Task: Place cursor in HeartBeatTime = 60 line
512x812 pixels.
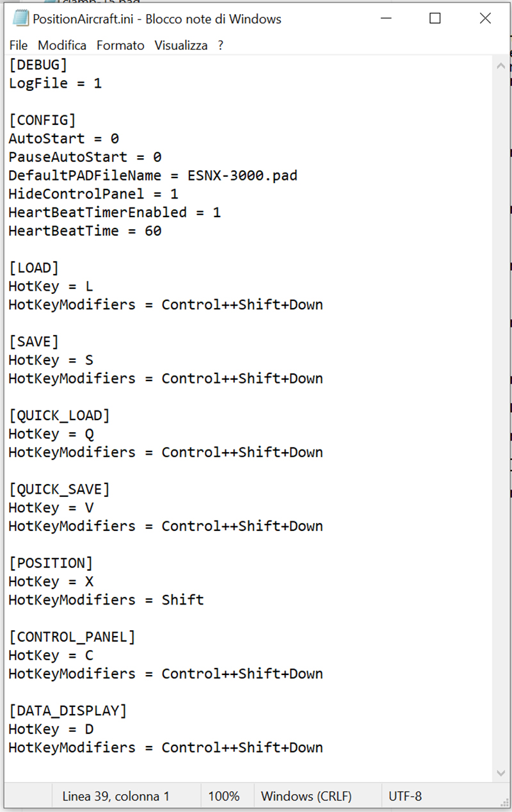Action: [85, 231]
